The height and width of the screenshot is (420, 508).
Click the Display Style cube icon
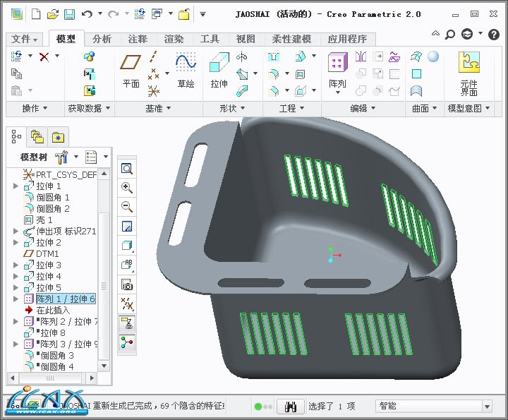pos(127,246)
